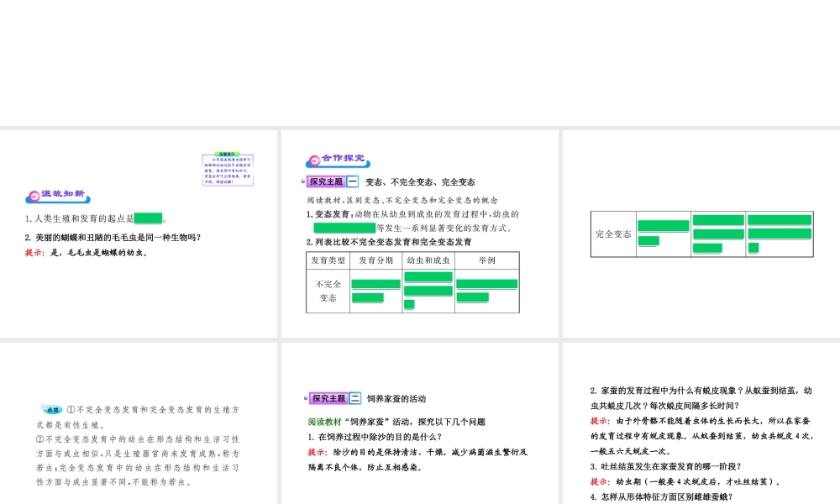Click the red 提示 label under 除沙 question
The image size is (840, 504).
point(318,452)
